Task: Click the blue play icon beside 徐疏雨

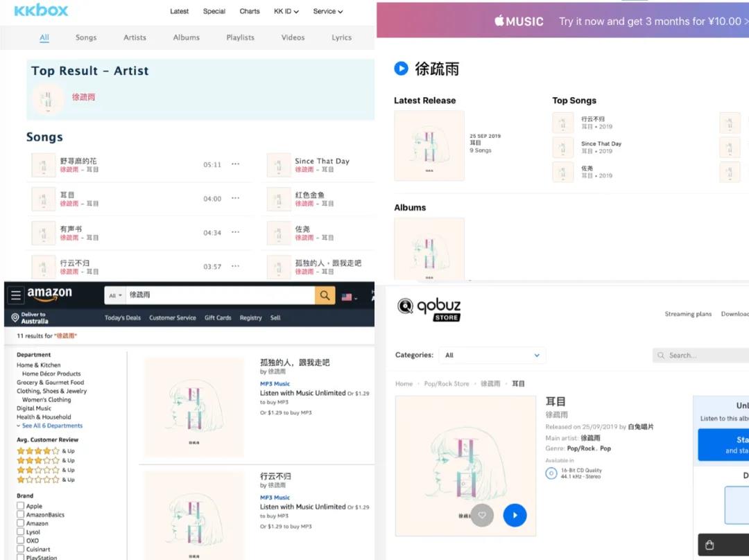Action: tap(401, 69)
